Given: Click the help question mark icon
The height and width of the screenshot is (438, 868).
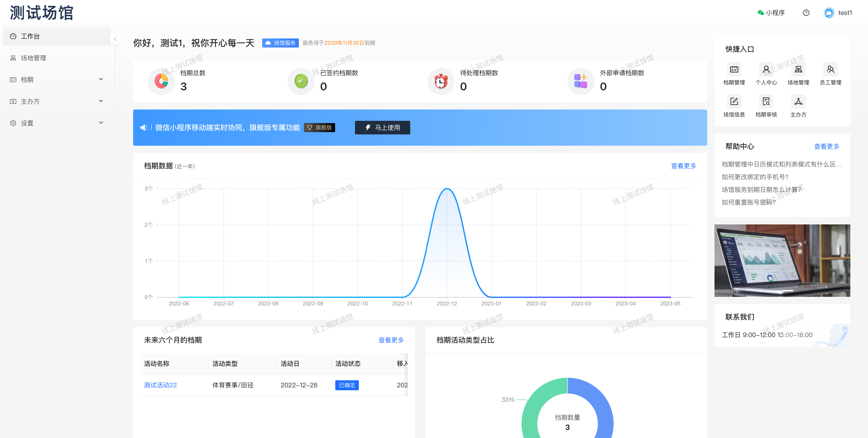Looking at the screenshot, I should click(806, 13).
